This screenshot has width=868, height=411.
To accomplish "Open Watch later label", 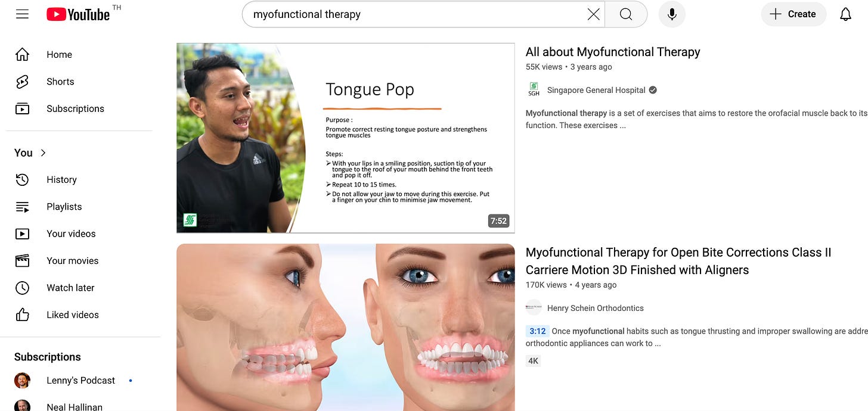I will (x=70, y=288).
